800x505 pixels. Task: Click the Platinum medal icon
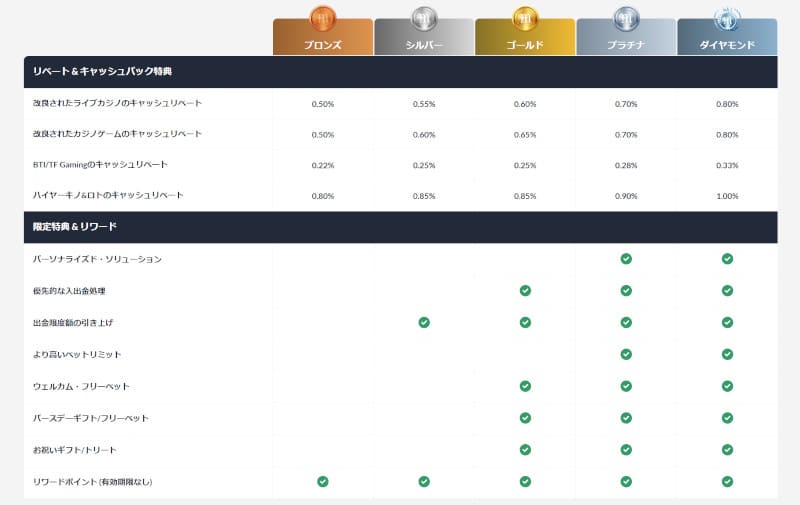[626, 18]
